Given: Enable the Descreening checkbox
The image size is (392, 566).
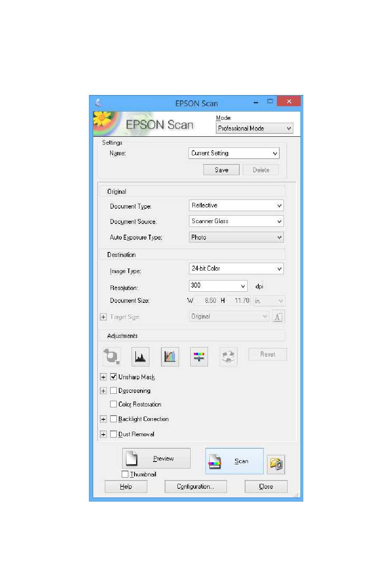Looking at the screenshot, I should click(113, 390).
